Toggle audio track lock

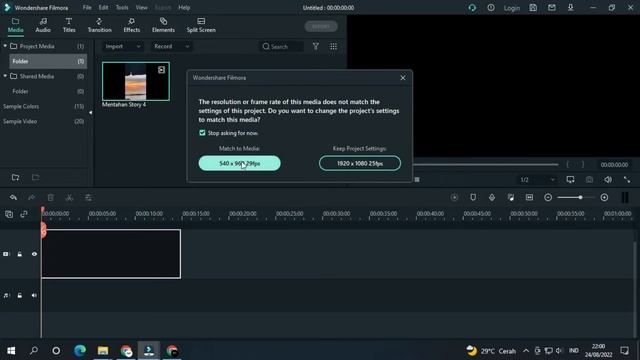(20, 296)
